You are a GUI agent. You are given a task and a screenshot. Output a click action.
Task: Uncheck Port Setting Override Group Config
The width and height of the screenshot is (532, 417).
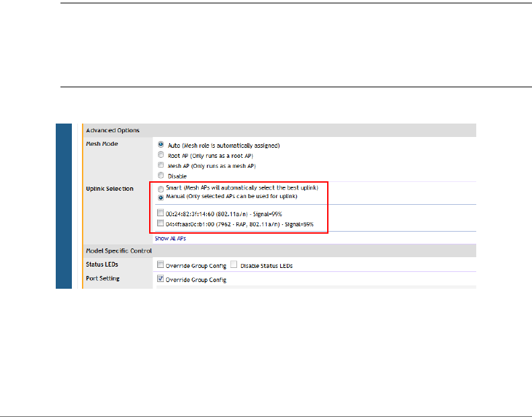click(161, 279)
